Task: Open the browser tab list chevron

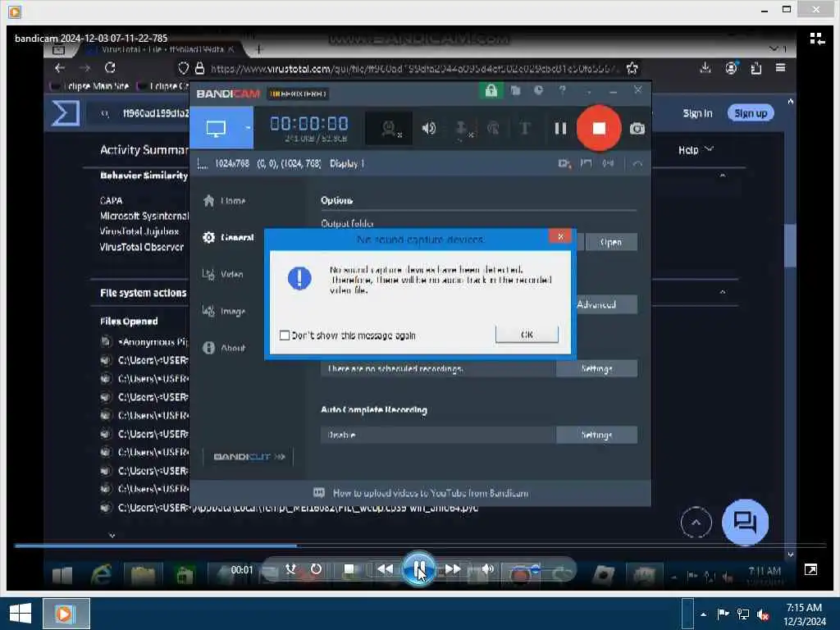Action: click(x=774, y=49)
